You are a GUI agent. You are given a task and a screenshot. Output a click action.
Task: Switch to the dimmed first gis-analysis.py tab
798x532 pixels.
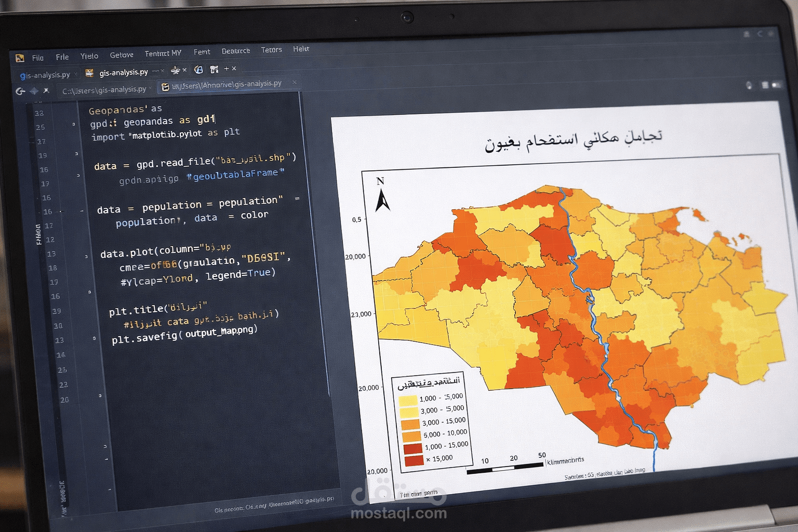coord(45,75)
